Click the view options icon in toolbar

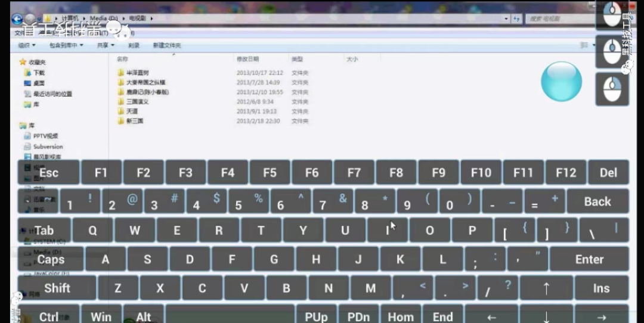coord(584,45)
